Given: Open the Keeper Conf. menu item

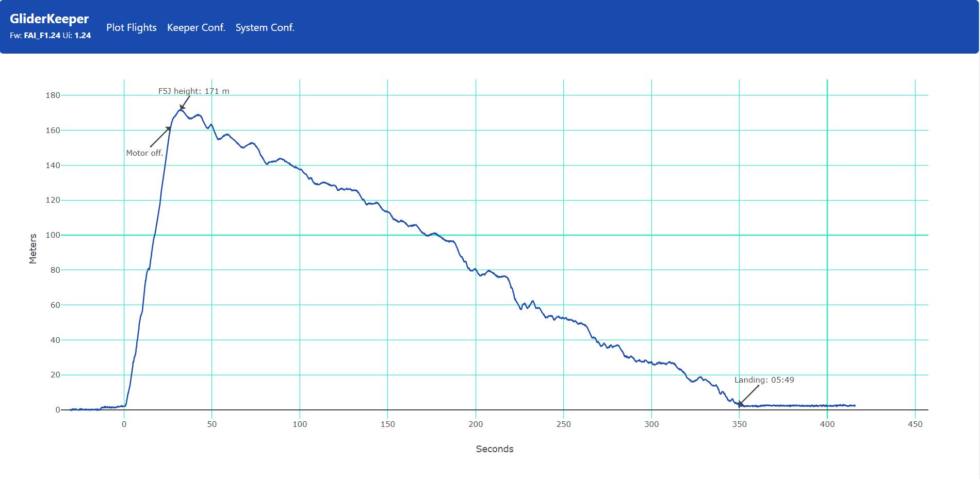Looking at the screenshot, I should pyautogui.click(x=196, y=28).
